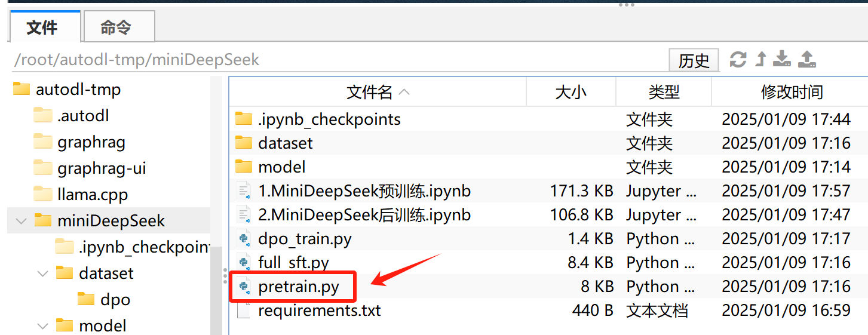The height and width of the screenshot is (335, 868).
Task: Select the dpo_train.py file
Action: point(305,239)
